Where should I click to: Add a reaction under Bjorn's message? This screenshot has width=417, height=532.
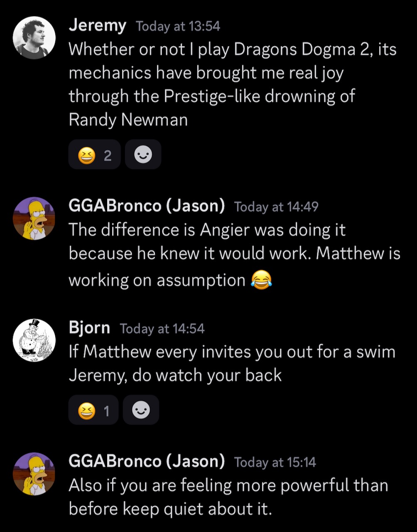[141, 410]
